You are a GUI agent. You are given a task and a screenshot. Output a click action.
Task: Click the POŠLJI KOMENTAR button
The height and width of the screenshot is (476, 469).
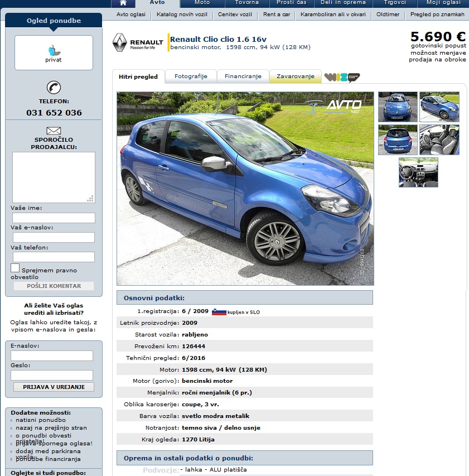54,286
